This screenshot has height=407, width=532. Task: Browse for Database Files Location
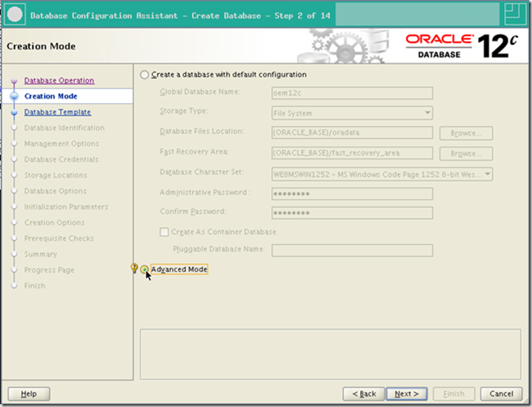click(x=466, y=133)
